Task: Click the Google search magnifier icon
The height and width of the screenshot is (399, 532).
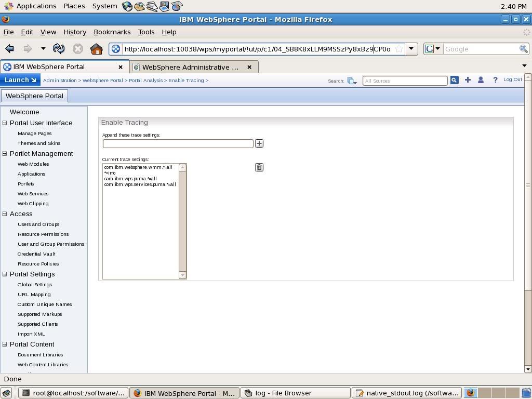Action: coord(524,49)
